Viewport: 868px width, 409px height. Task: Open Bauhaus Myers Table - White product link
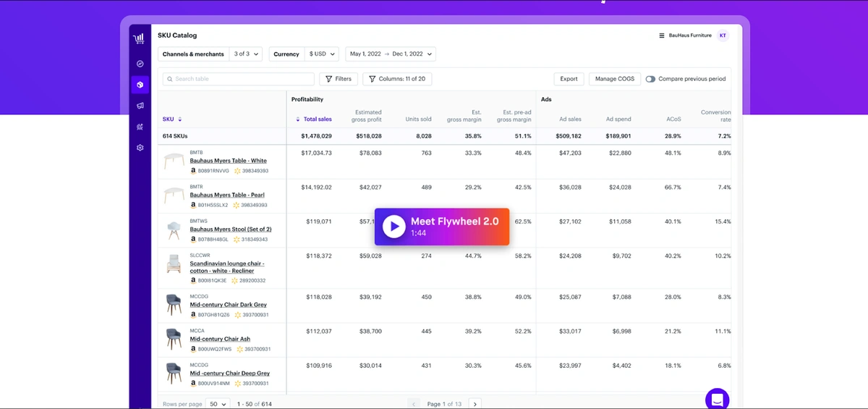coord(228,161)
